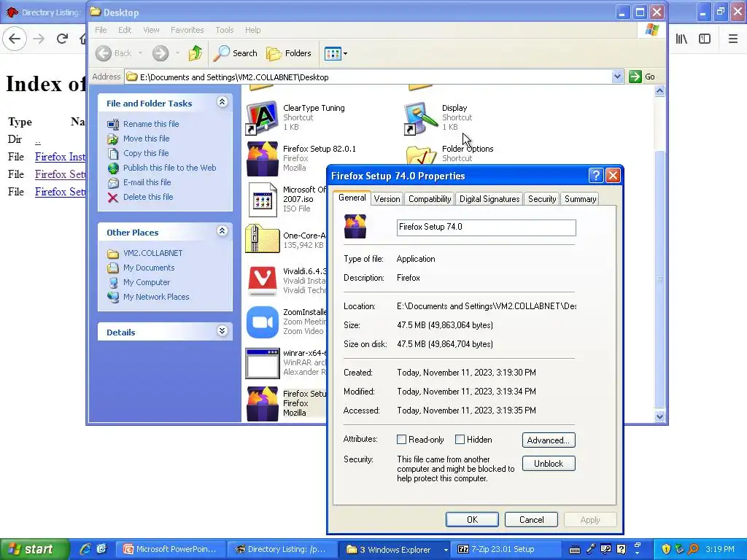Image resolution: width=747 pixels, height=560 pixels.
Task: Click the Back arrow in Explorer toolbar
Action: (104, 53)
